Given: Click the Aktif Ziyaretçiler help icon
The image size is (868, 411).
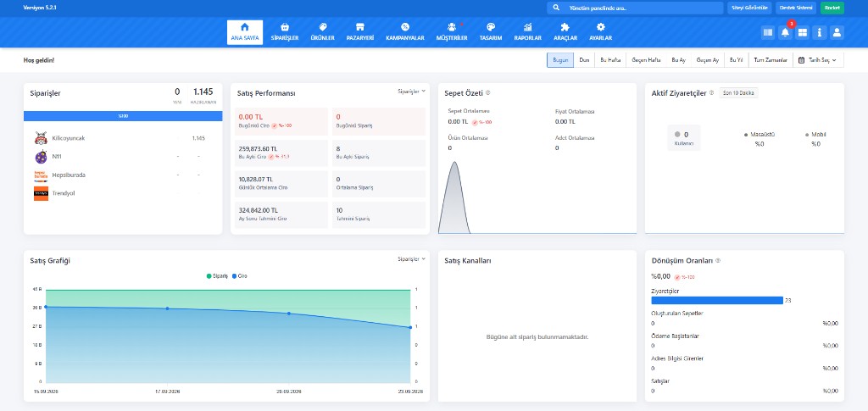Looking at the screenshot, I should click(711, 93).
